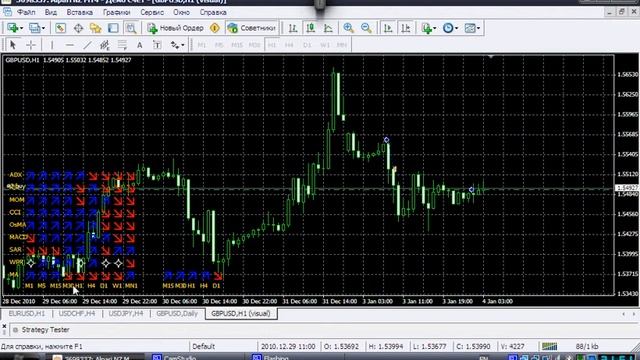The height and width of the screenshot is (360, 640).
Task: Open the Справка menu
Action: (x=213, y=12)
